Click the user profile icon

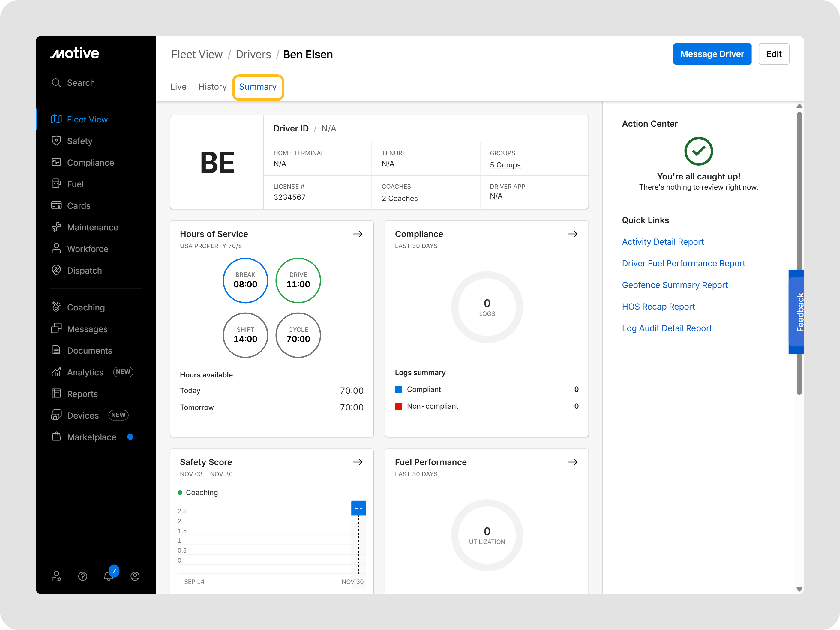[135, 576]
